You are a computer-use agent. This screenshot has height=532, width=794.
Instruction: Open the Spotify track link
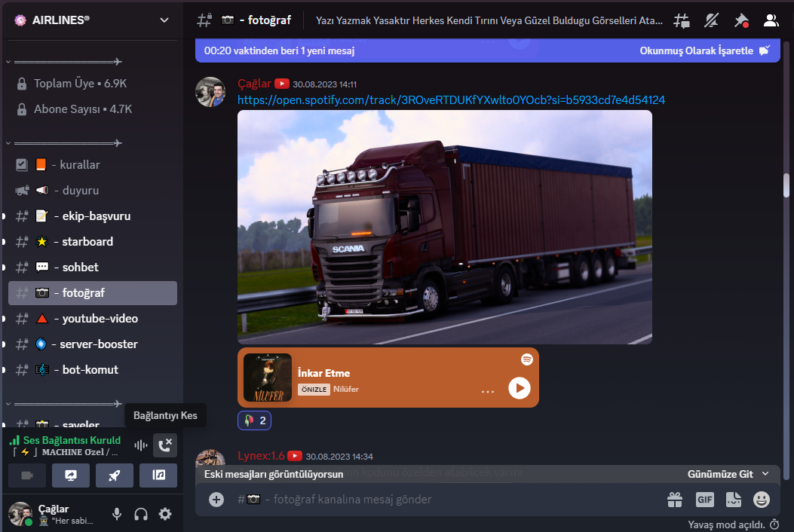(451, 99)
